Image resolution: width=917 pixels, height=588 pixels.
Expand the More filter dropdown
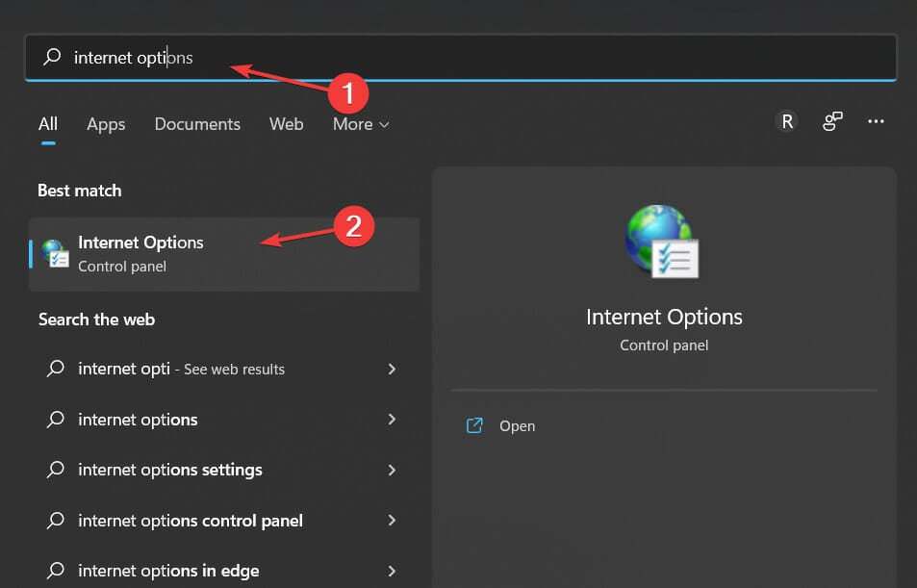pos(360,124)
